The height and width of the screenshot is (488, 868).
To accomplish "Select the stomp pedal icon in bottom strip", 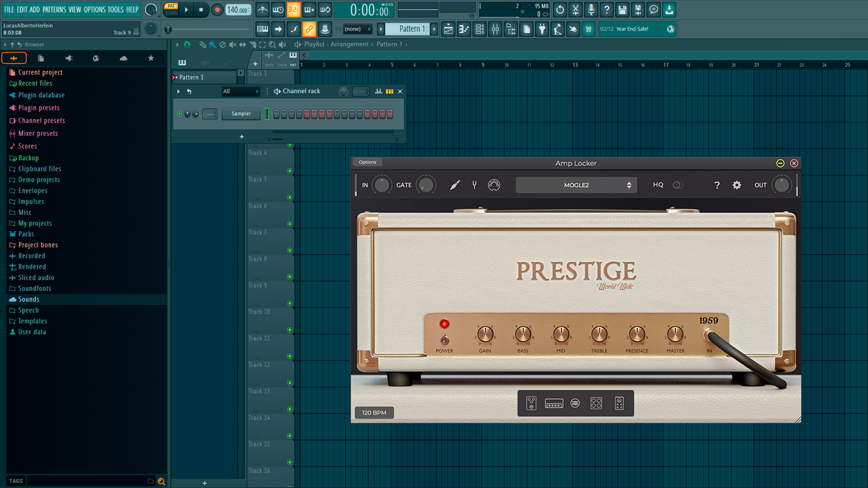I will (532, 403).
